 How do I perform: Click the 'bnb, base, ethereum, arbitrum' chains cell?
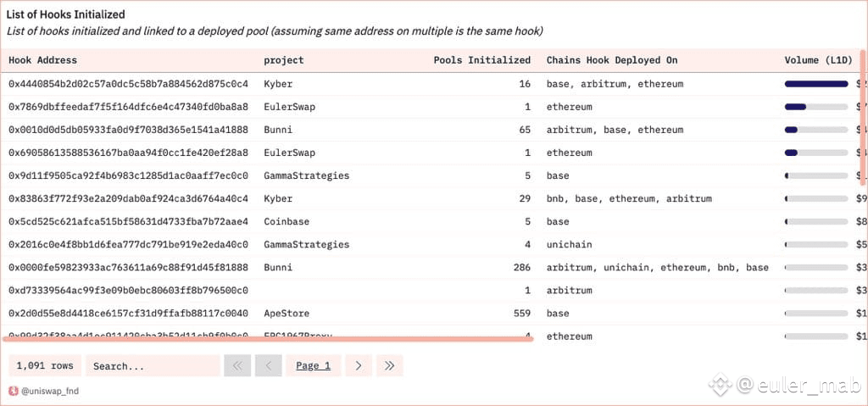(x=629, y=198)
